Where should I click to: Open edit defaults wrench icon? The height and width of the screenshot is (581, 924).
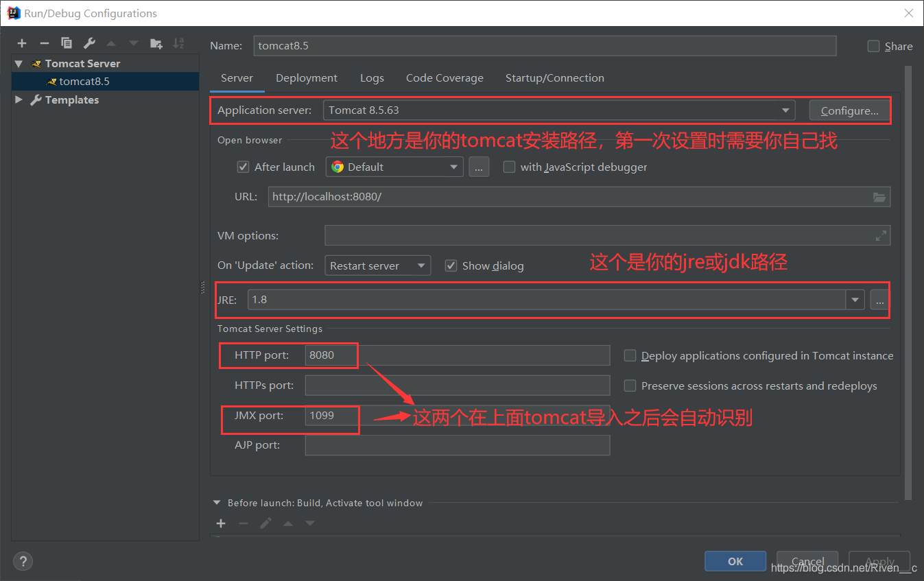(x=89, y=43)
